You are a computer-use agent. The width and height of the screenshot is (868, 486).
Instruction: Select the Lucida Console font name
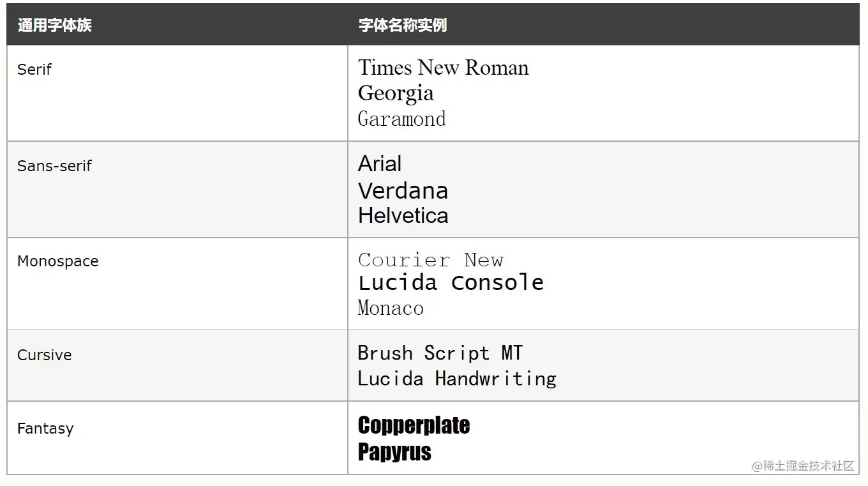(x=451, y=282)
